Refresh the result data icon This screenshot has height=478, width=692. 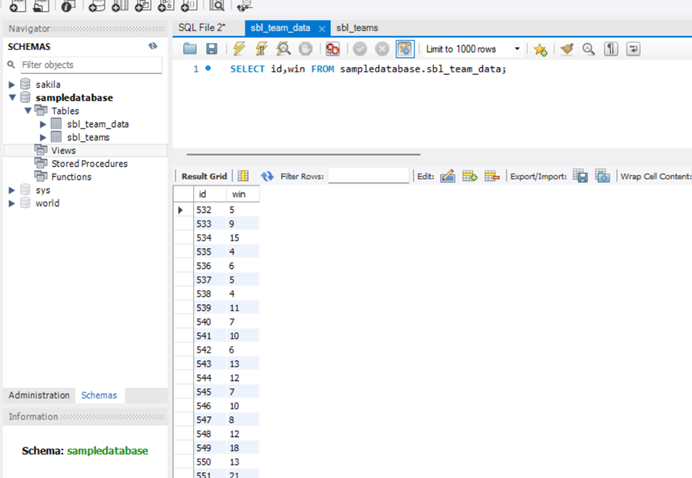click(267, 176)
